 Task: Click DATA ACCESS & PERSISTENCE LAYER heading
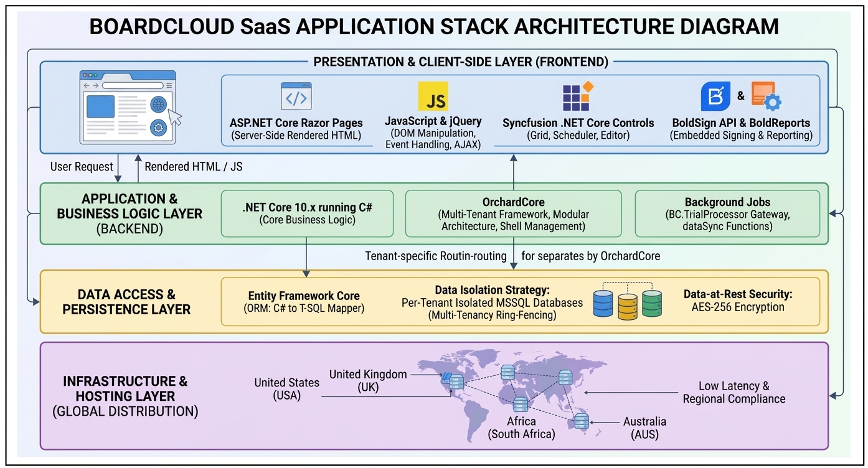point(126,302)
